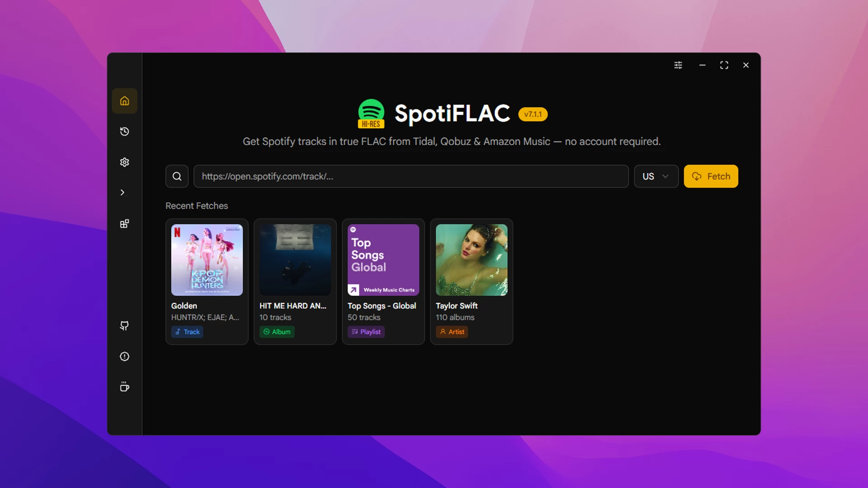This screenshot has width=868, height=488.
Task: Open the issue report icon in the sidebar
Action: pos(124,357)
